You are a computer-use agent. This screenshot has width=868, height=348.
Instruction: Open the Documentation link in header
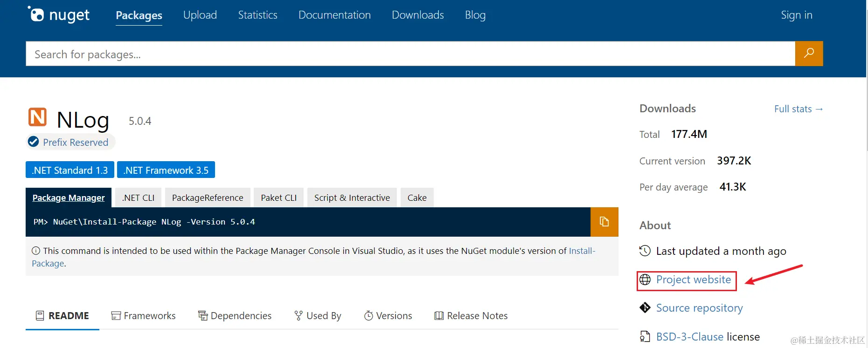(x=334, y=15)
